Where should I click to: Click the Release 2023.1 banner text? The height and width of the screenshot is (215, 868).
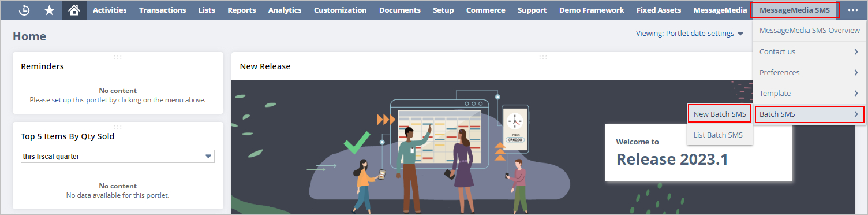tap(672, 159)
